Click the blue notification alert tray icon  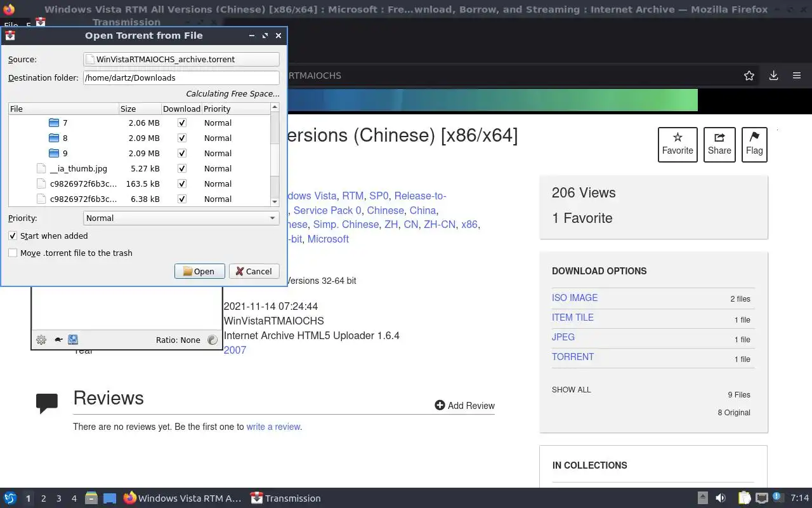778,498
